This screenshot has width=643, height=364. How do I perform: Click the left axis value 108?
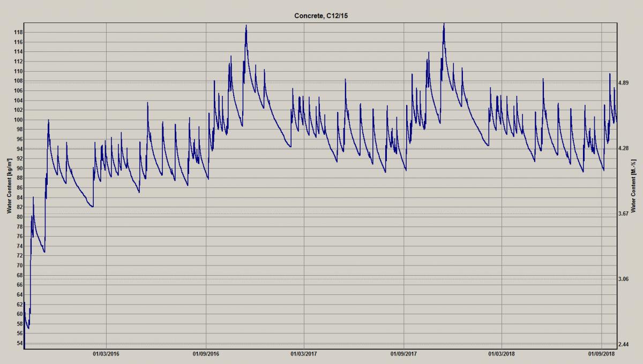tap(18, 81)
